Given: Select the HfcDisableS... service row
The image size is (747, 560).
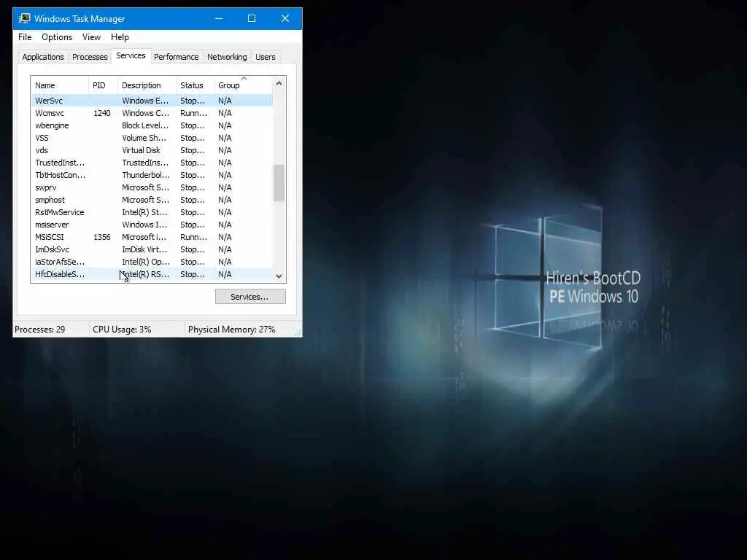Looking at the screenshot, I should 152,274.
